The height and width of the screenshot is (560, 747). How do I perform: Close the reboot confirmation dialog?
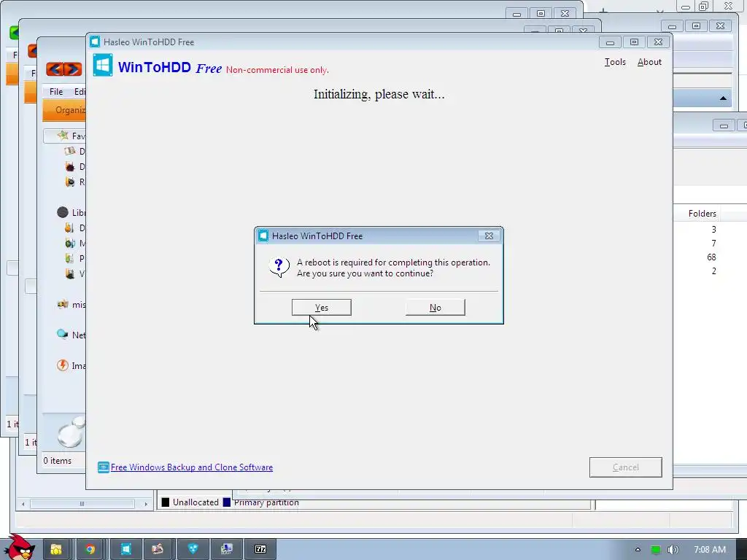point(489,236)
